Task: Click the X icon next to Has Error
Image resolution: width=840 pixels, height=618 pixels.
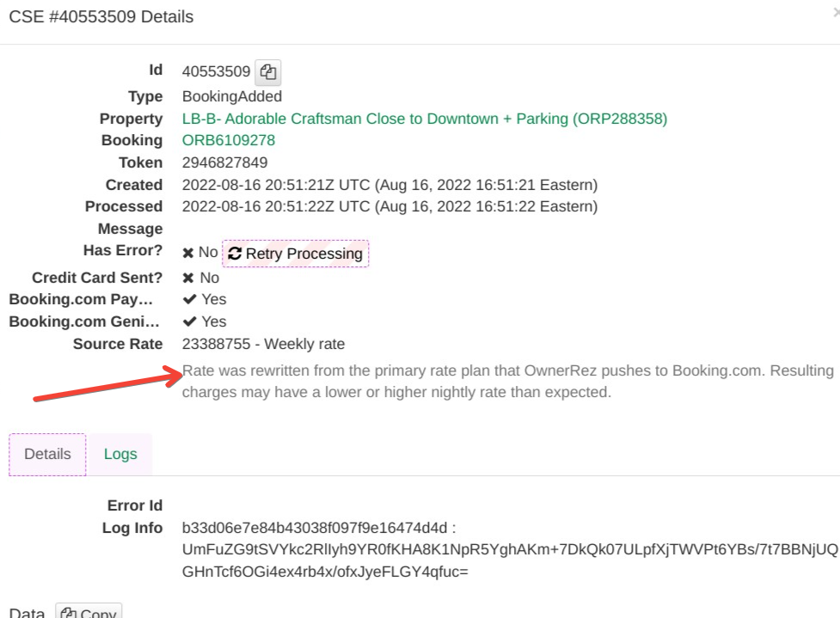Action: [x=187, y=253]
